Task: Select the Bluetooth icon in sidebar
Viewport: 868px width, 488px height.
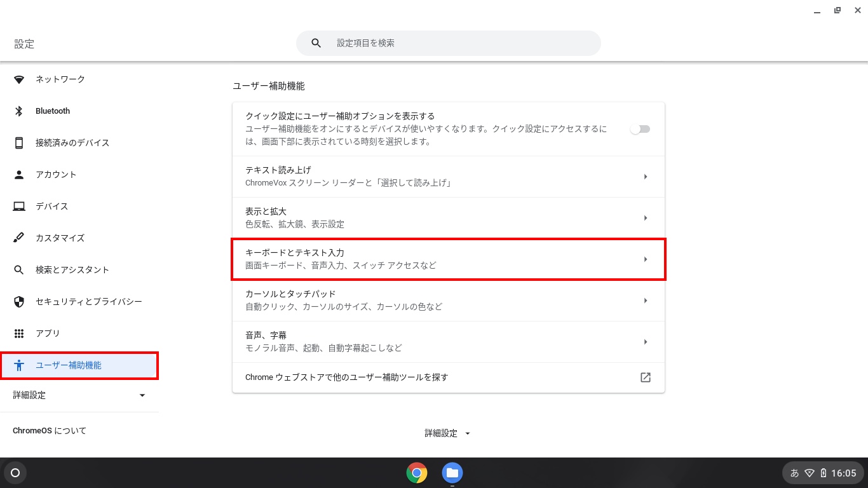Action: [x=19, y=111]
